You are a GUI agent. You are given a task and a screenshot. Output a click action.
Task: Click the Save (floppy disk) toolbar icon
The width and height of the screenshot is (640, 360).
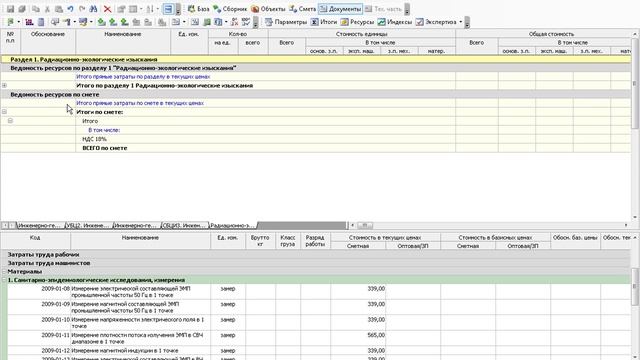click(10, 9)
